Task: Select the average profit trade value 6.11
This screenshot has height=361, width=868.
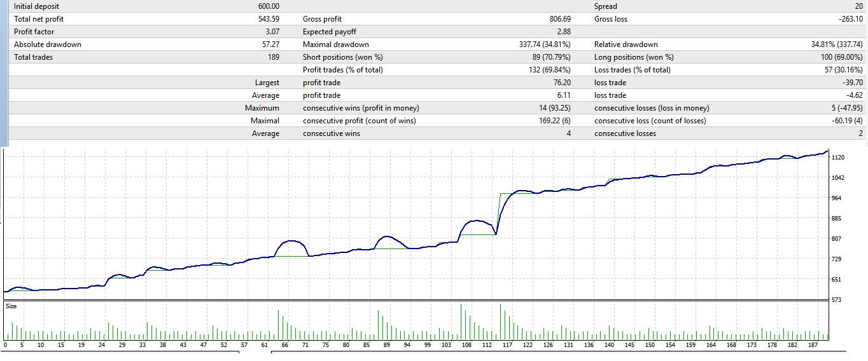Action: point(563,95)
